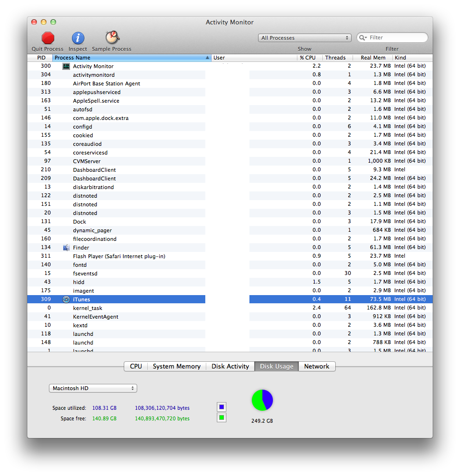Screen dimensions: 460x476
Task: Sort by Threads column header
Action: click(x=337, y=58)
